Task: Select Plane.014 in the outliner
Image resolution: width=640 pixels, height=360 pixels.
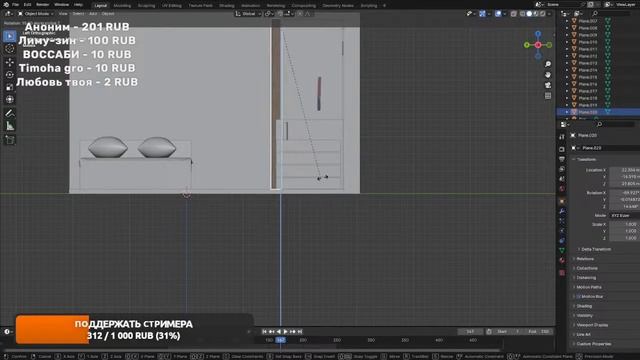Action: pos(587,70)
